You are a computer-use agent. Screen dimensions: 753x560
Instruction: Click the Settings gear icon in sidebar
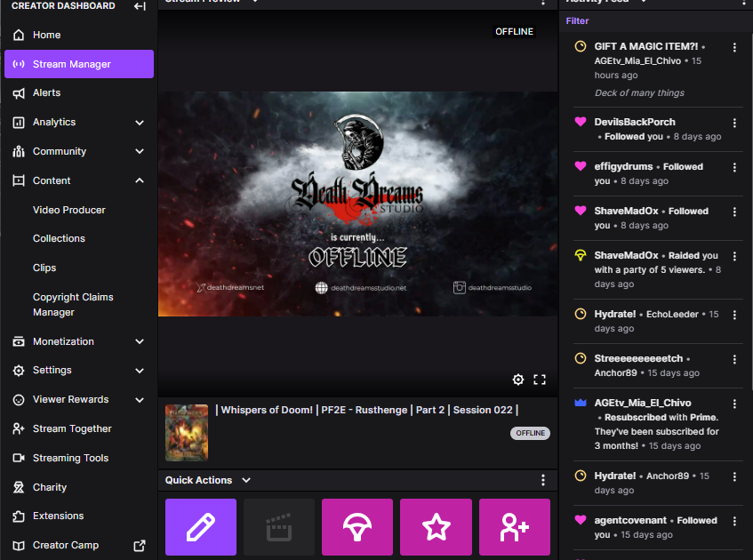click(x=19, y=371)
